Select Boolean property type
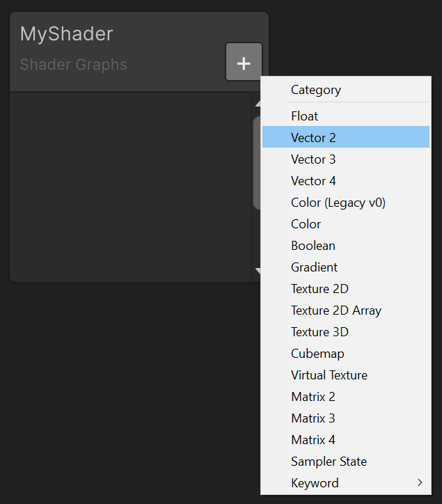 click(313, 246)
